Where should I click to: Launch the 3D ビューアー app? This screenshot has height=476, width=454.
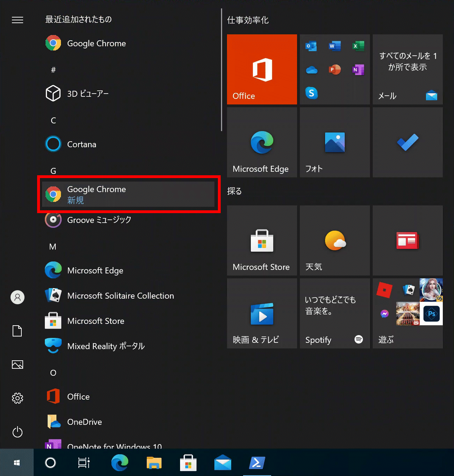pyautogui.click(x=128, y=94)
